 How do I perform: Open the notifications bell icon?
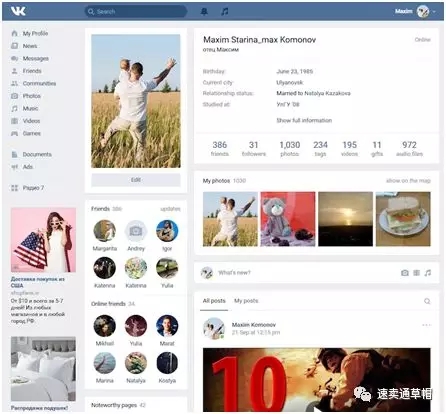[x=204, y=11]
